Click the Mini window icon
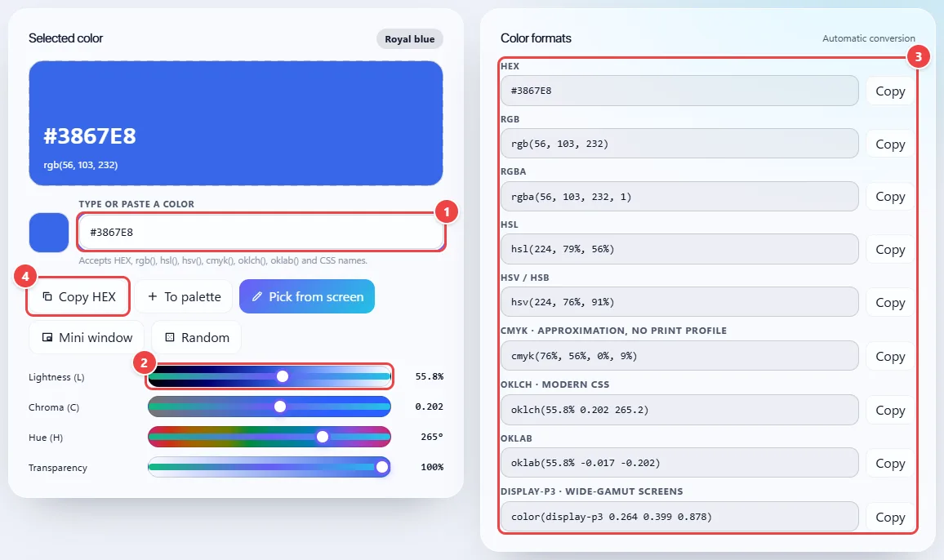This screenshot has height=560, width=944. click(x=47, y=337)
